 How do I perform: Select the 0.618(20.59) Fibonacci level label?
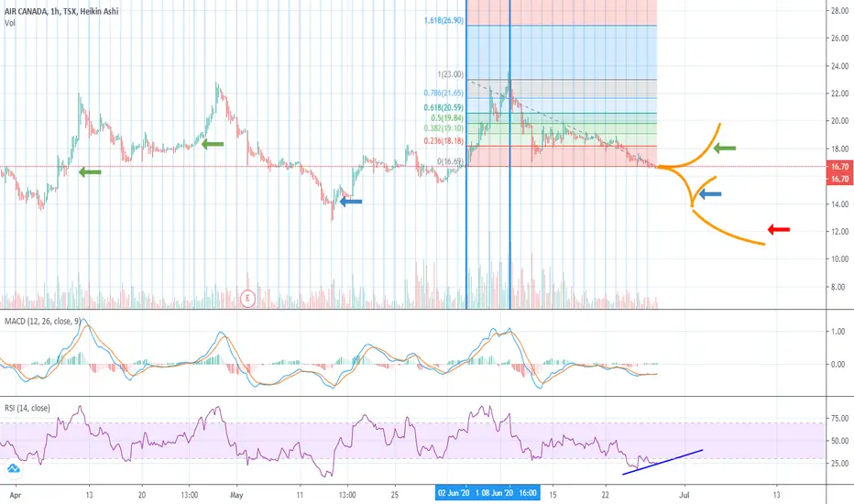(x=443, y=108)
